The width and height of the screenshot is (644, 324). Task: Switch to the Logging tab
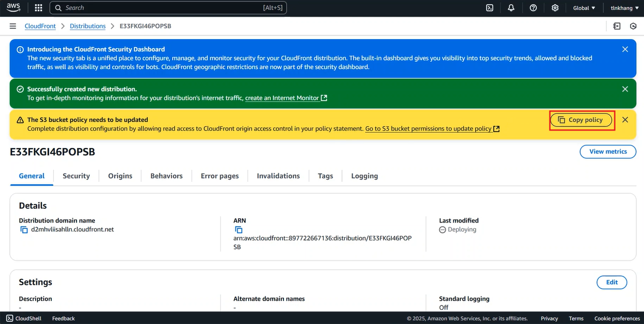365,176
